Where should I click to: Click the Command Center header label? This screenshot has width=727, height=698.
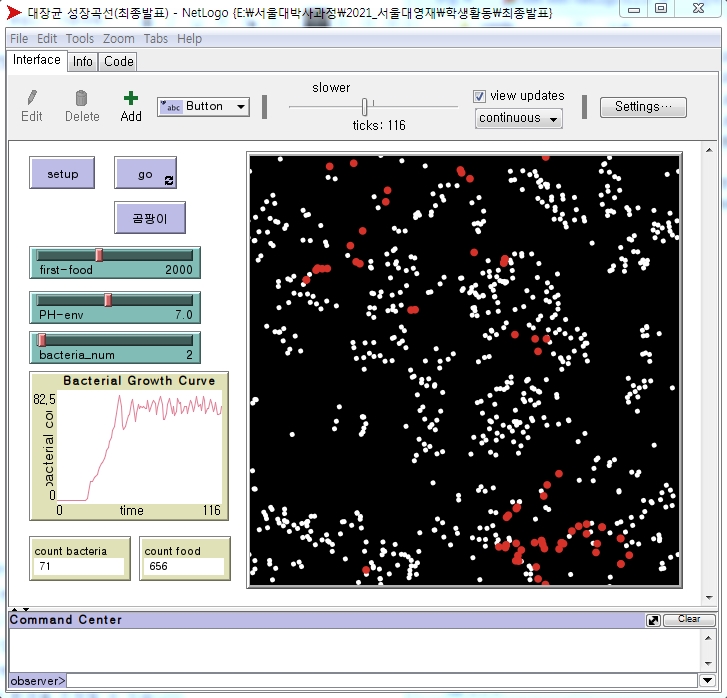pos(66,620)
